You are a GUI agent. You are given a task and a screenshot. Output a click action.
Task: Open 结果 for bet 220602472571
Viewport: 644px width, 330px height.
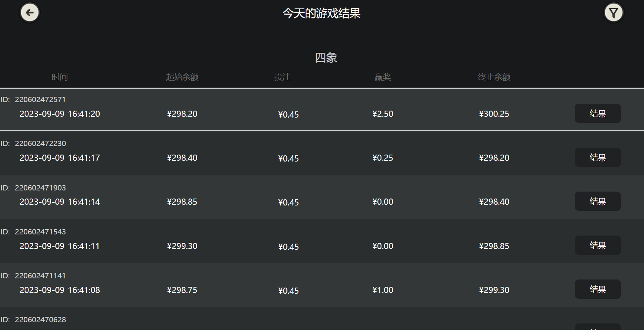pyautogui.click(x=597, y=113)
